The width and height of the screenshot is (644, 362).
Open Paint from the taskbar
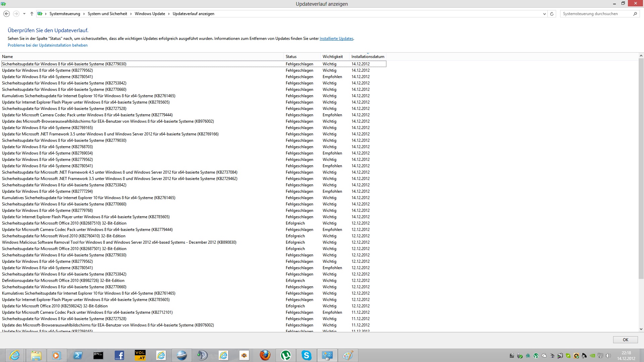tap(348, 355)
